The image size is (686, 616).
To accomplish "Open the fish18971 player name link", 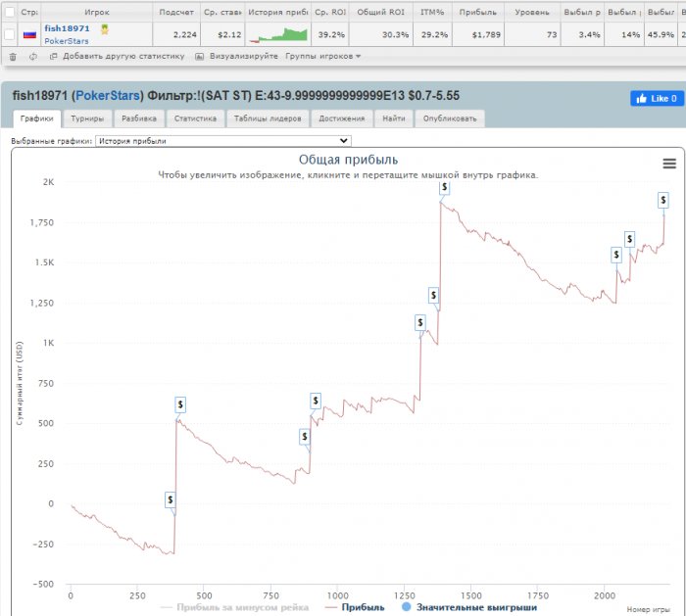I will 67,28.
